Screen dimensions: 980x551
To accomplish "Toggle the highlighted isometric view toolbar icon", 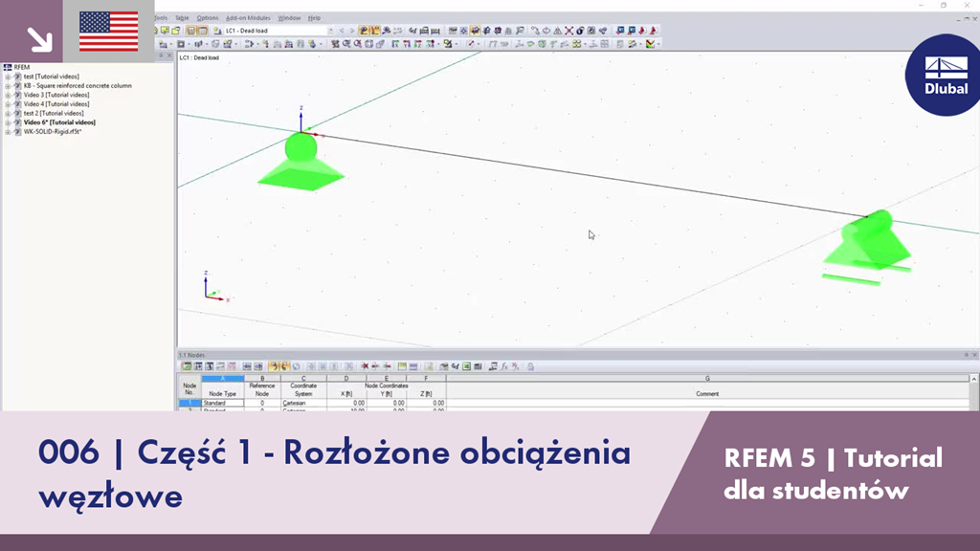I will pos(475,30).
